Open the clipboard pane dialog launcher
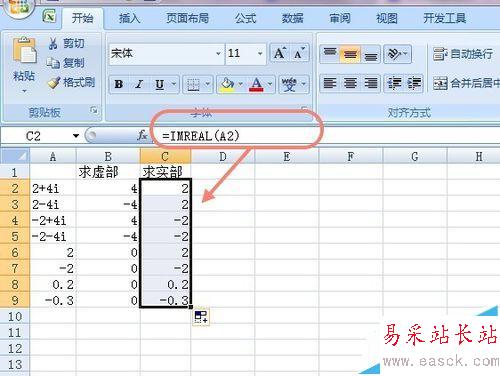Viewport: 500px width, 376px height. [95, 110]
